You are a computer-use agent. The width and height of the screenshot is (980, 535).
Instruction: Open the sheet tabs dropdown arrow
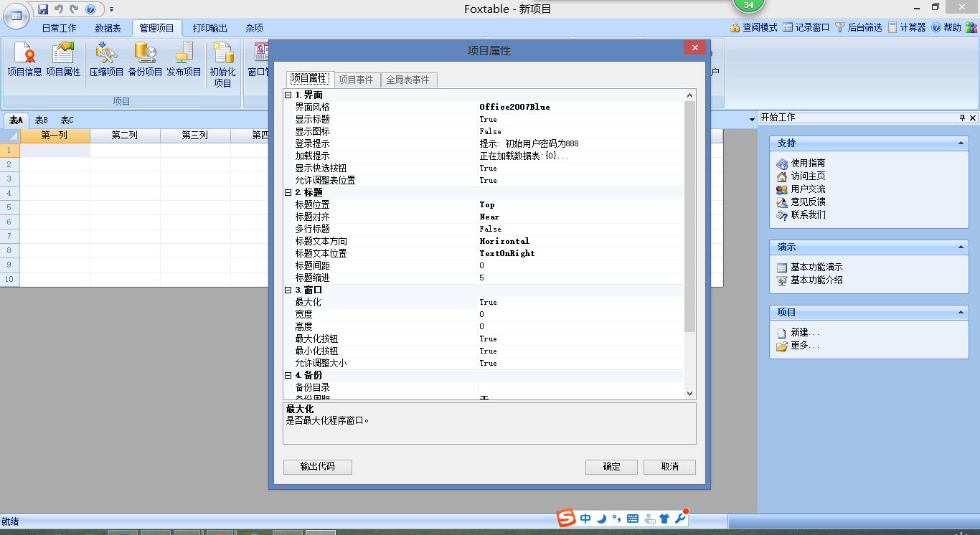[x=752, y=119]
